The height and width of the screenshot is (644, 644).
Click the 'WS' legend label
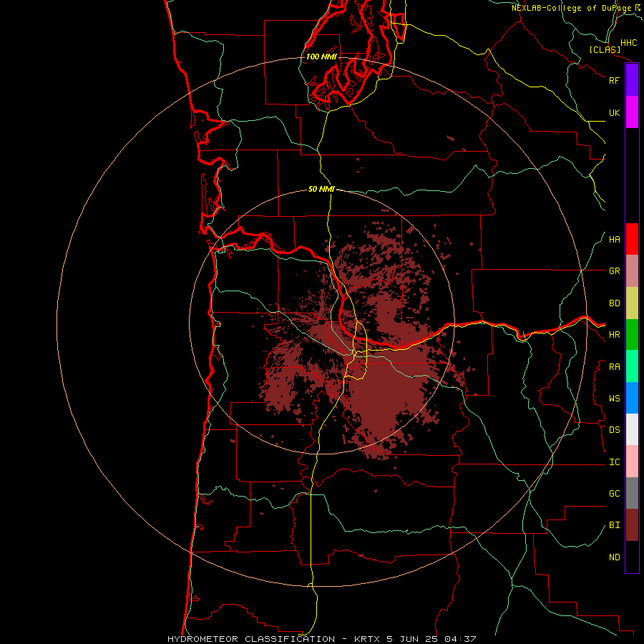click(x=614, y=399)
